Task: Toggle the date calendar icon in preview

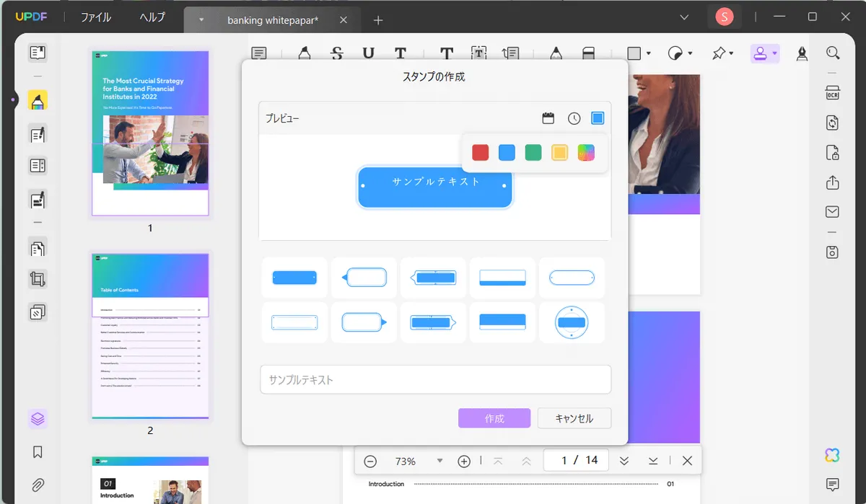Action: click(548, 118)
